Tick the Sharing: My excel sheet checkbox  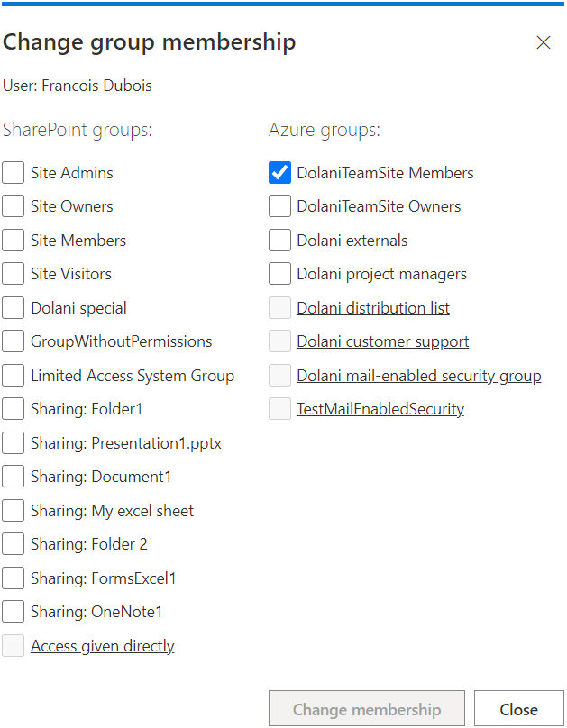tap(13, 510)
